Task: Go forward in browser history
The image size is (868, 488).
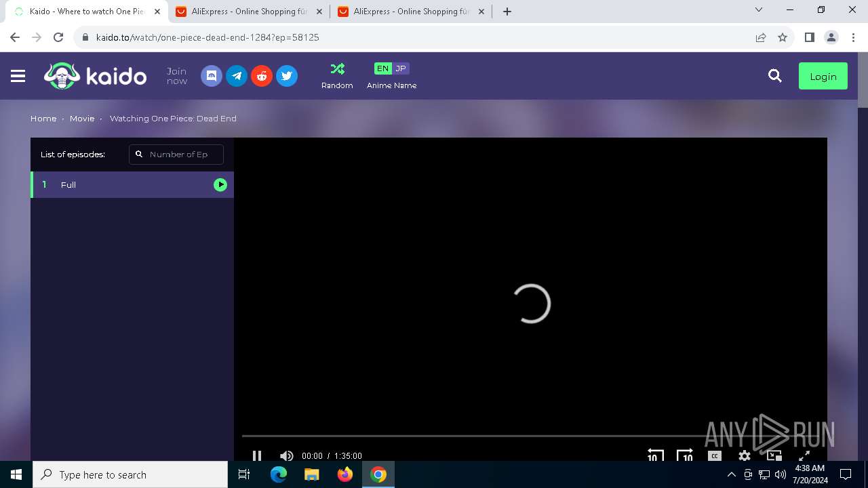Action: click(37, 37)
